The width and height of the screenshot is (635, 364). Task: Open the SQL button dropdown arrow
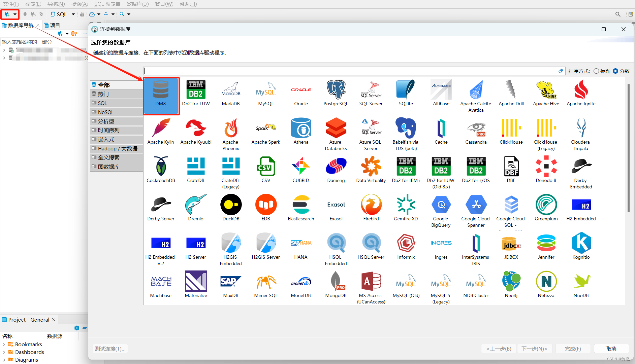pos(73,14)
